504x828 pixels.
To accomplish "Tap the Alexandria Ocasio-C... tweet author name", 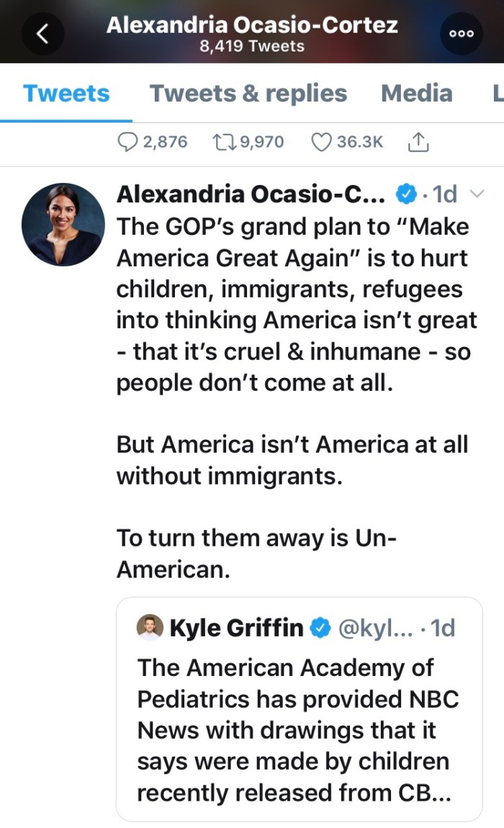I will [x=252, y=194].
